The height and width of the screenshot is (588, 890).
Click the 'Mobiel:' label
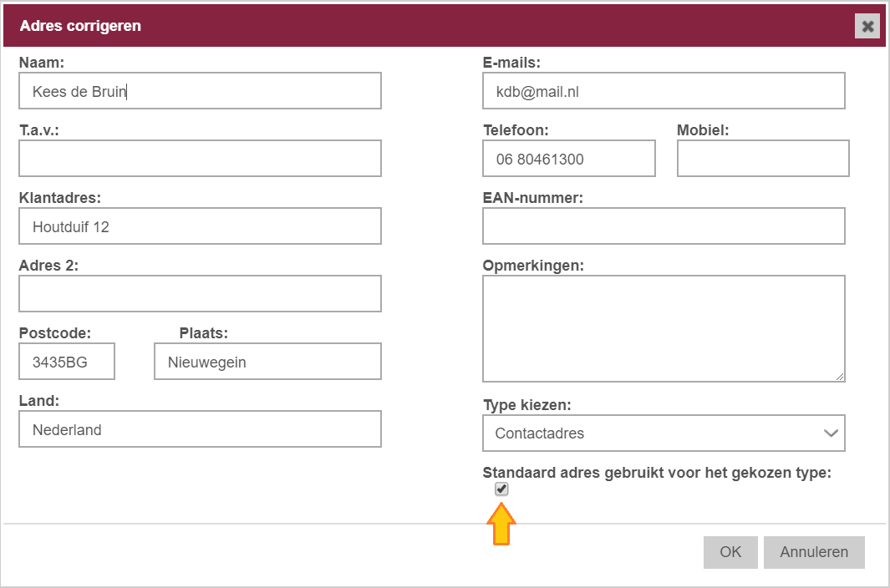(703, 130)
